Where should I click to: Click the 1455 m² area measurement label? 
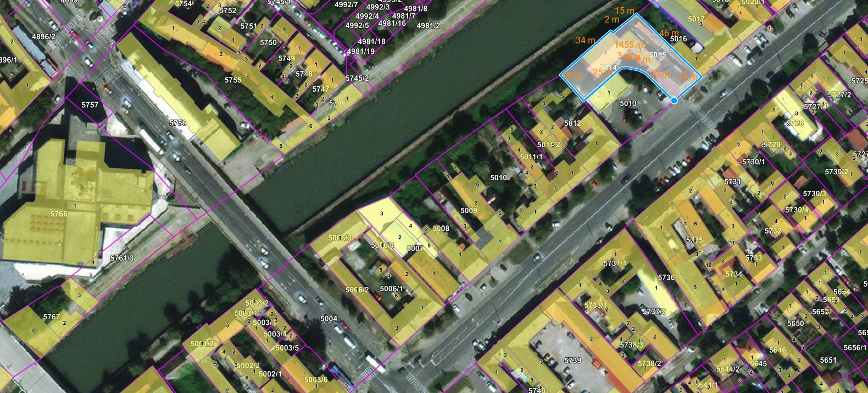(x=630, y=45)
